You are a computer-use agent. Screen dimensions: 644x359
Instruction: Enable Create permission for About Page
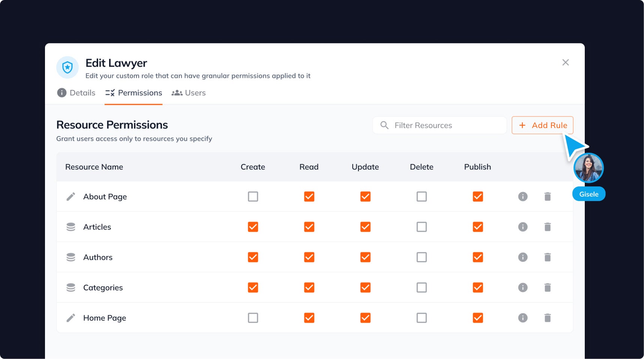point(253,197)
